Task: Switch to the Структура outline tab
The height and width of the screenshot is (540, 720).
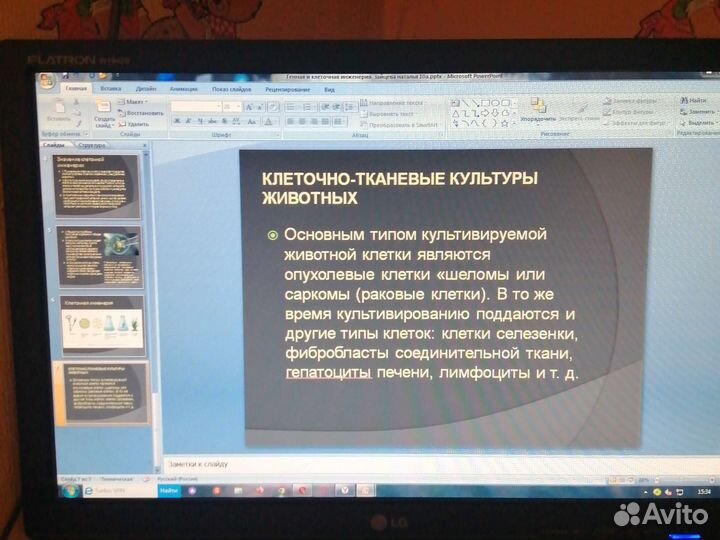Action: 91,145
